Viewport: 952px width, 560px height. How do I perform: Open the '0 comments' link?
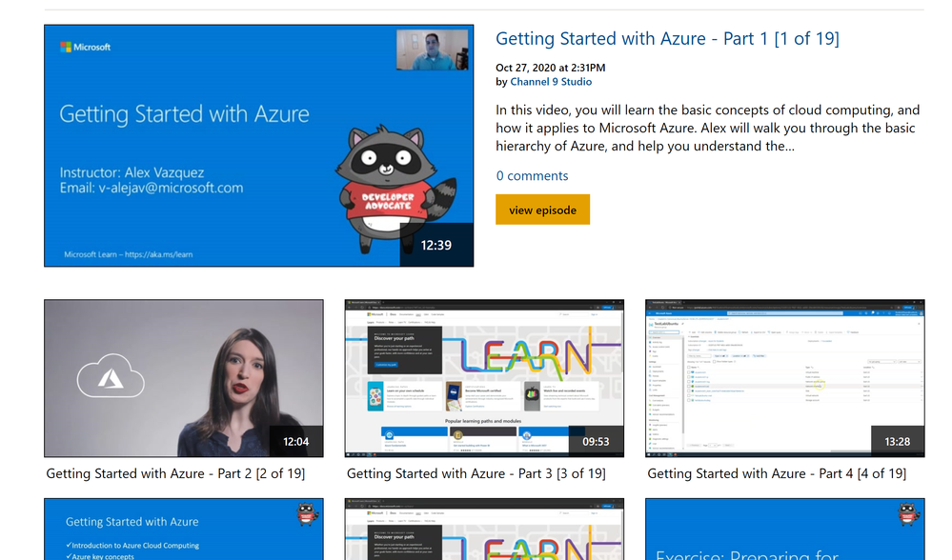532,176
